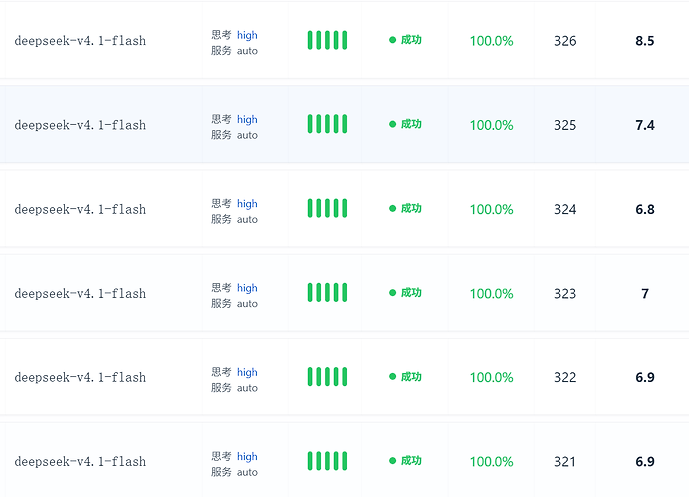Click the 成功 status dot in row 321
The width and height of the screenshot is (689, 497).
click(x=392, y=461)
